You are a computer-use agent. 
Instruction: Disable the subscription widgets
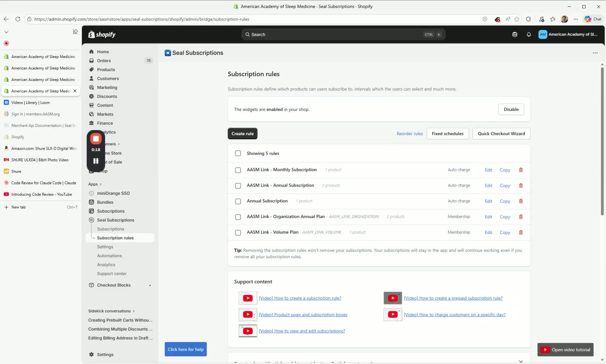(x=511, y=109)
